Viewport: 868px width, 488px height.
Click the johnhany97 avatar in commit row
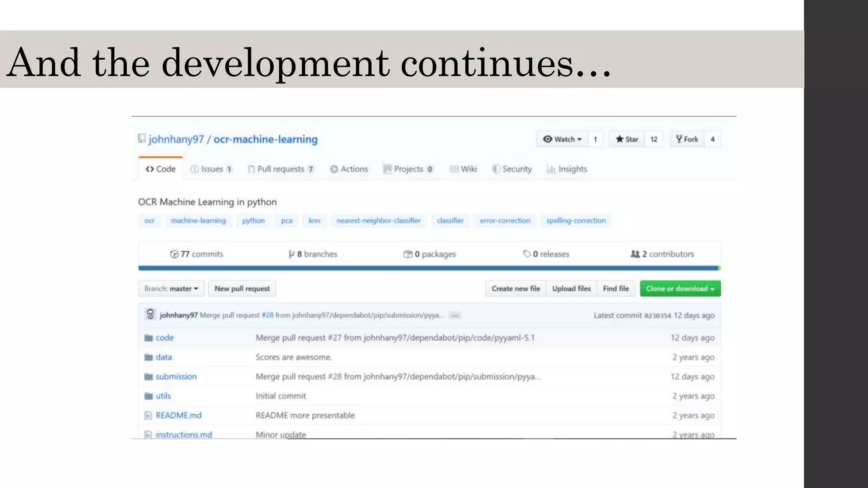(150, 315)
